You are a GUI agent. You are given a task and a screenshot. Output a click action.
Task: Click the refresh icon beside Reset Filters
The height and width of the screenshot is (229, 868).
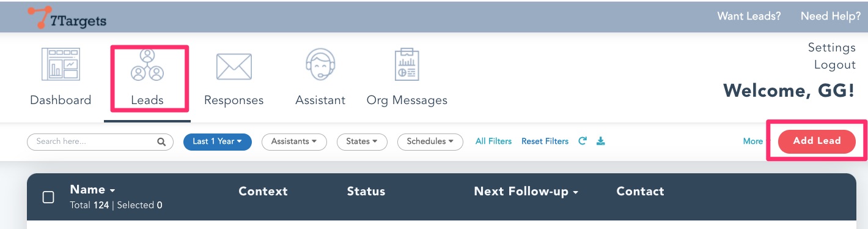pos(583,141)
